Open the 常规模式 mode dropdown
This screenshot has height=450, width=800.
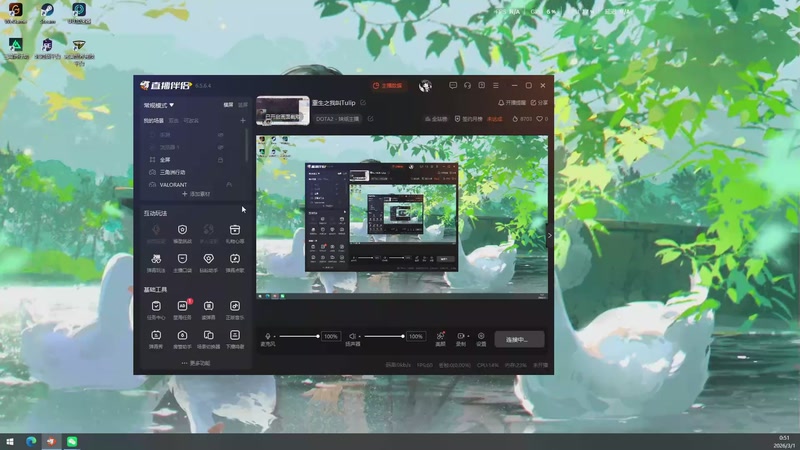pos(159,105)
